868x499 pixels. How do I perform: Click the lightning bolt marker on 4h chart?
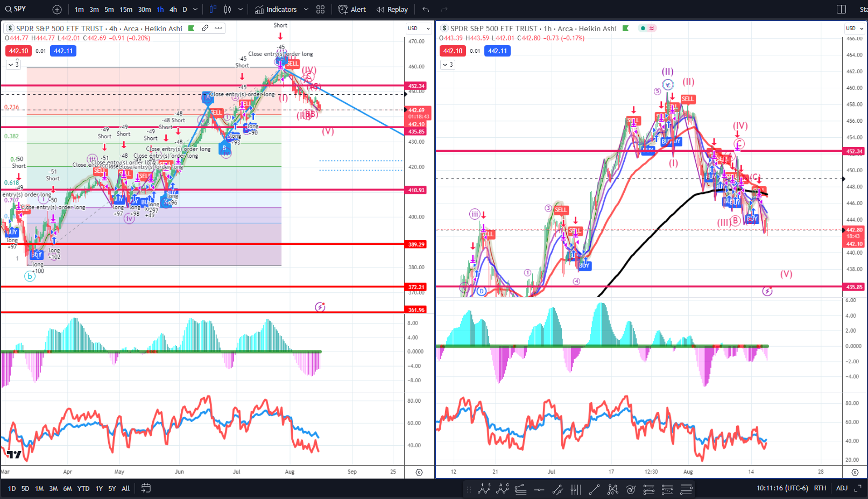click(x=320, y=307)
